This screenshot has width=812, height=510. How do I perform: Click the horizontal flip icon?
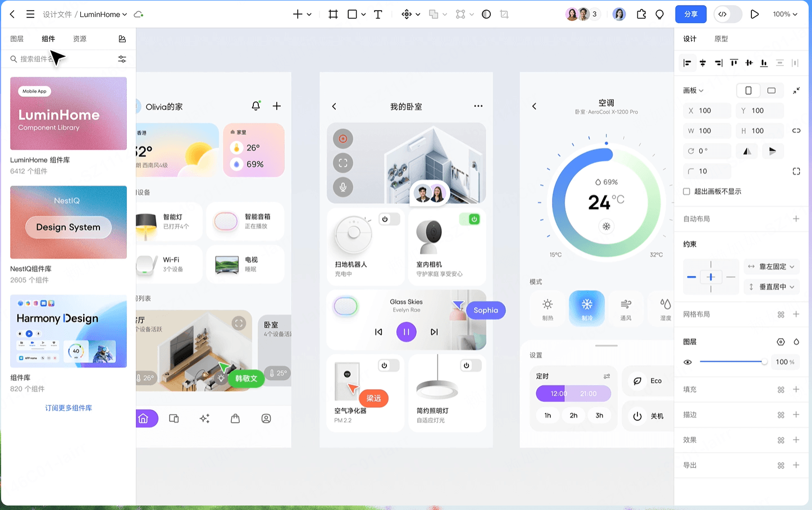coord(746,151)
